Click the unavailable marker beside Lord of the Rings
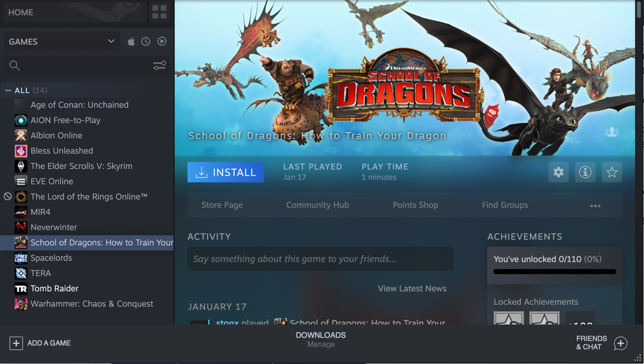Image resolution: width=644 pixels, height=364 pixels. (7, 196)
